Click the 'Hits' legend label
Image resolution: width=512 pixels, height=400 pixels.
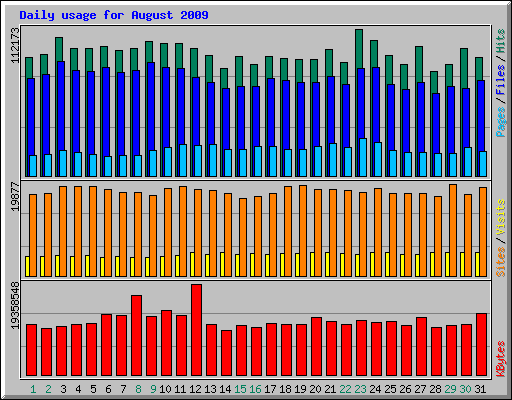(500, 41)
